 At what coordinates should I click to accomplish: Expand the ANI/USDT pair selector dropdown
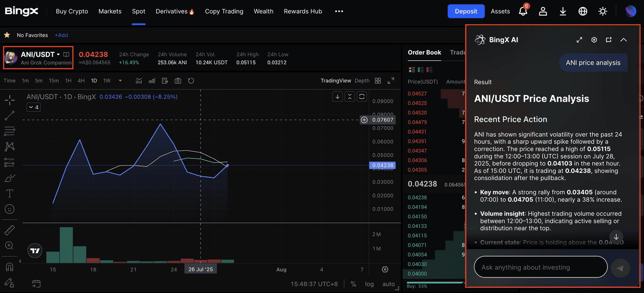point(58,54)
